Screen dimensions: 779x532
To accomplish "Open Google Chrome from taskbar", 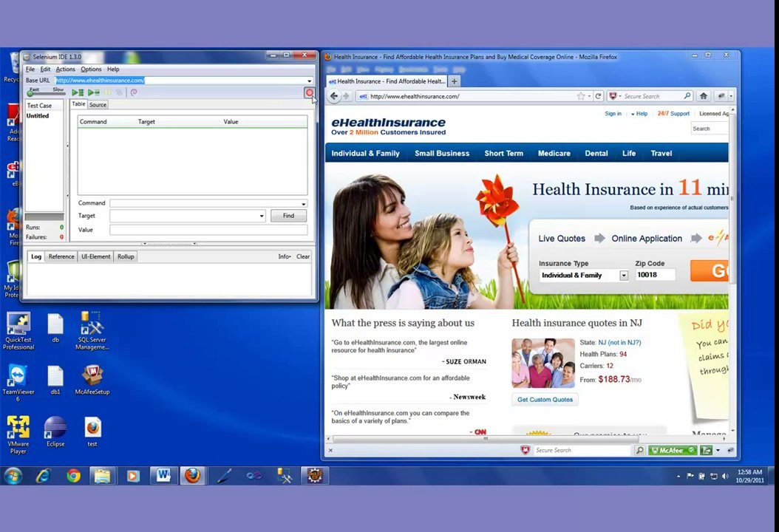I will point(73,476).
